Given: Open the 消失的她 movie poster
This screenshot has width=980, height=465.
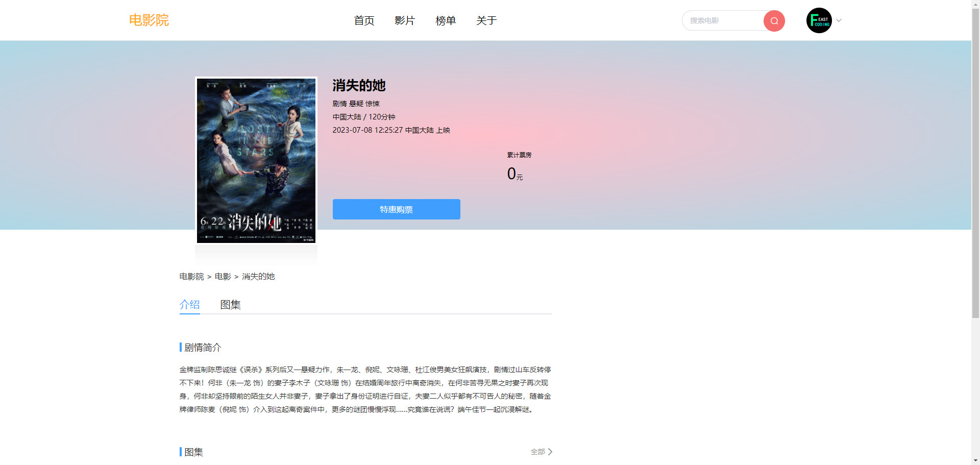Looking at the screenshot, I should [x=256, y=161].
